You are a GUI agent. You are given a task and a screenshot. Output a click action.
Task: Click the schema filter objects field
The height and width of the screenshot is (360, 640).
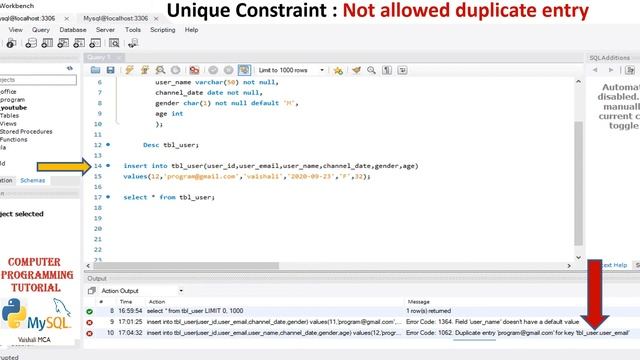[x=38, y=80]
